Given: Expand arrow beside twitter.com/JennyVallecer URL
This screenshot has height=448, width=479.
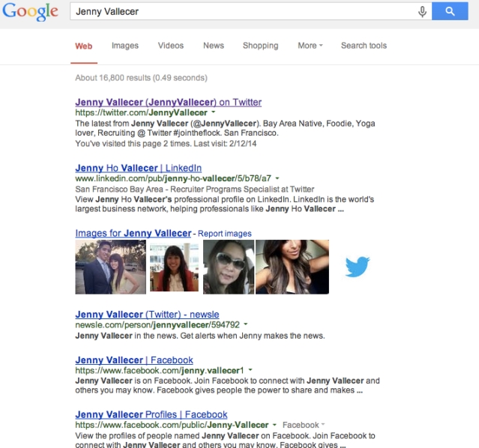Looking at the screenshot, I should coord(213,112).
